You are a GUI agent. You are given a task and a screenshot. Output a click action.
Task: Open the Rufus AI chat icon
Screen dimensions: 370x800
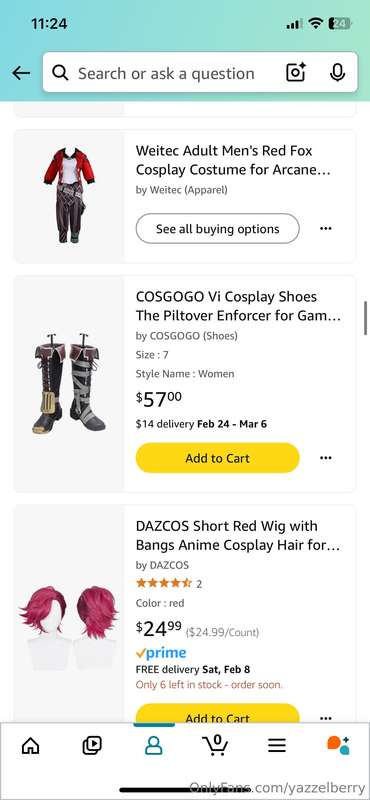click(x=338, y=745)
